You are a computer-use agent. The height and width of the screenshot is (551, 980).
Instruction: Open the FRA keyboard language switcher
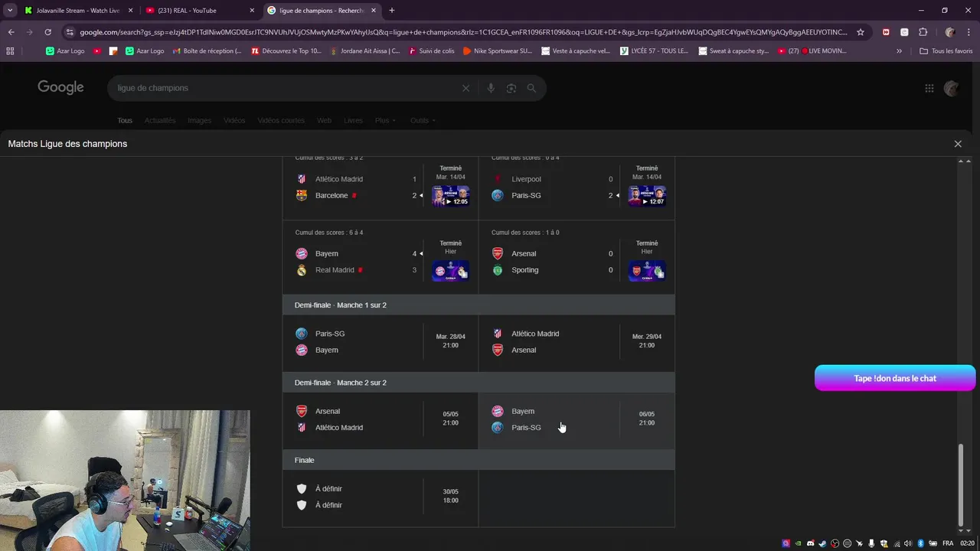948,543
